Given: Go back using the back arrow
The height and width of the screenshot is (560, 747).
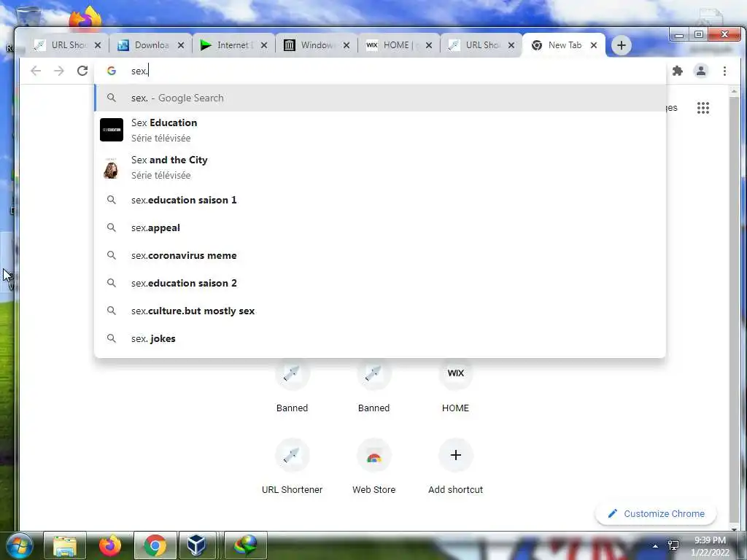Looking at the screenshot, I should [36, 71].
